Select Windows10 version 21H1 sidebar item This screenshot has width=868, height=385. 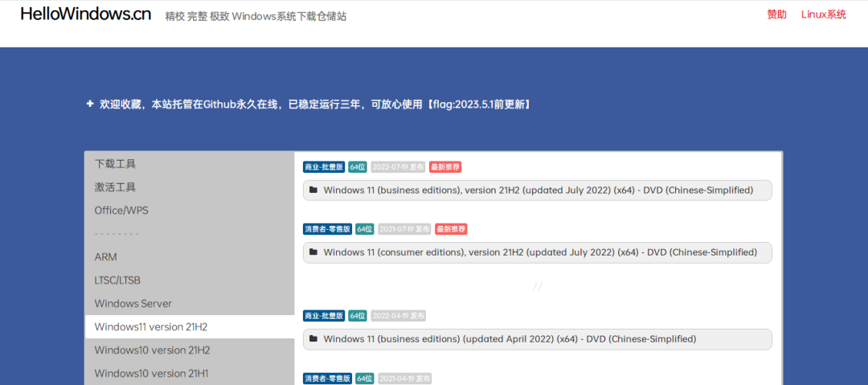tap(190, 374)
